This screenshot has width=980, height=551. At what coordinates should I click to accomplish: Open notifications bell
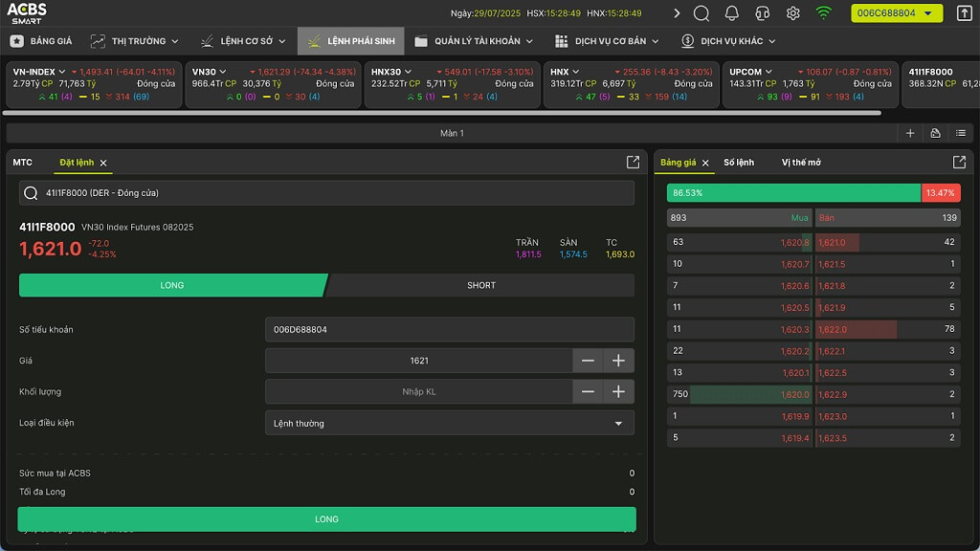click(x=731, y=13)
